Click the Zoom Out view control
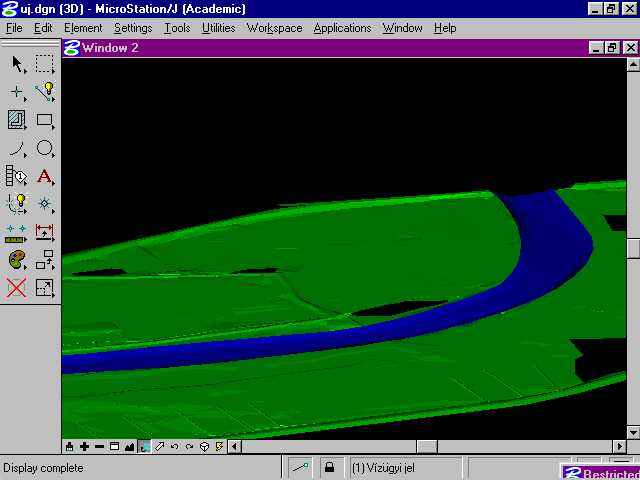Image resolution: width=640 pixels, height=480 pixels. click(99, 447)
